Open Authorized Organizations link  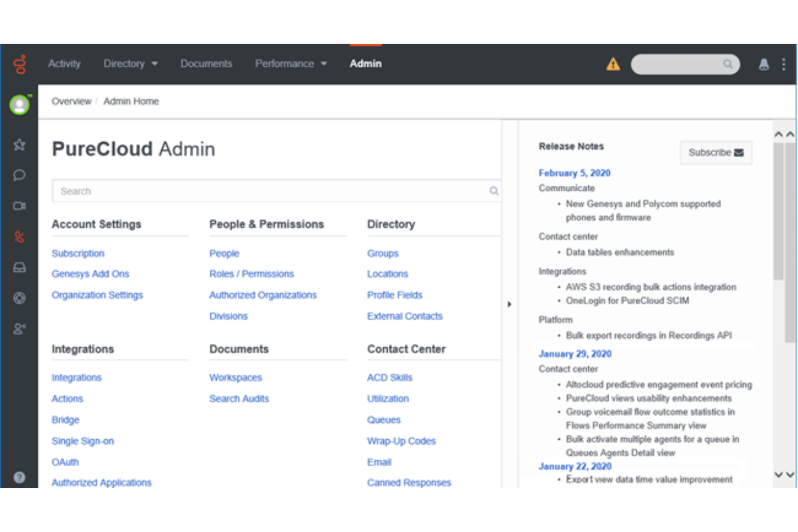pos(263,295)
